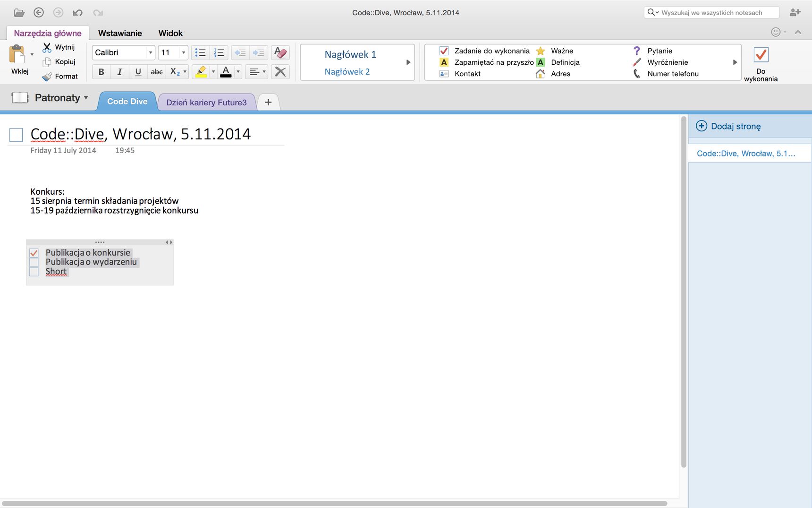Delete with the X icon
This screenshot has width=812, height=508.
tap(280, 72)
